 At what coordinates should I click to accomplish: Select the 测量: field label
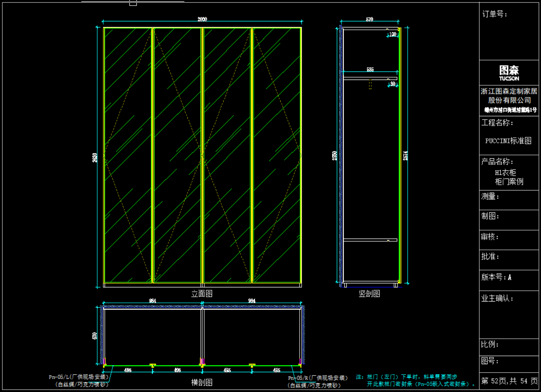click(x=490, y=197)
